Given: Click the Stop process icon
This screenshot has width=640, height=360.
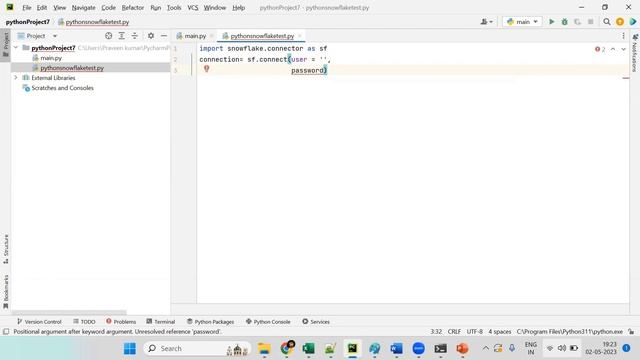Looking at the screenshot, I should (590, 22).
